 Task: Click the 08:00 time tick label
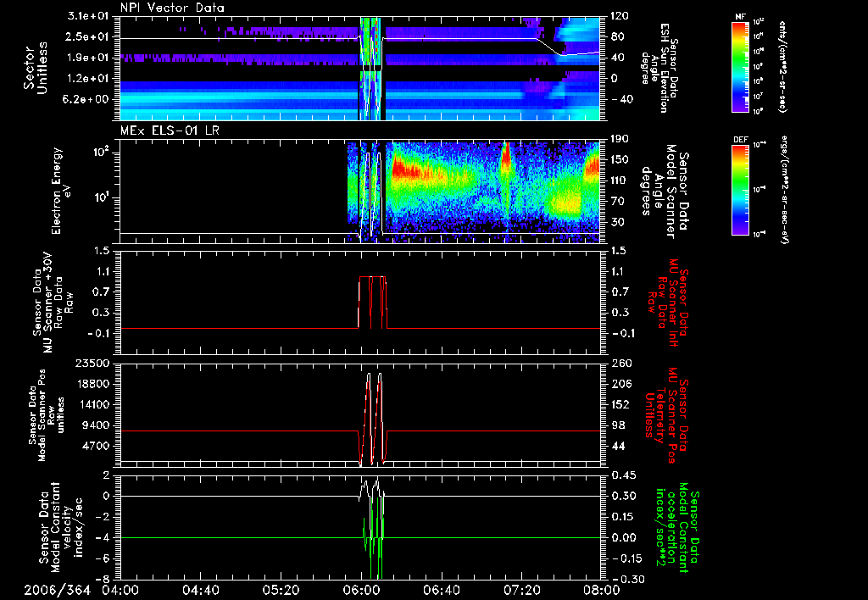click(600, 590)
